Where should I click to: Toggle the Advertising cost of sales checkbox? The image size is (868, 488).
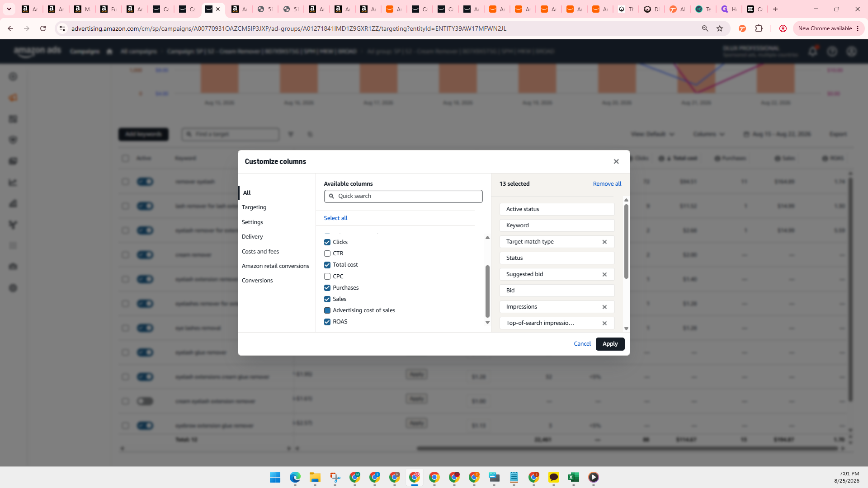(327, 310)
